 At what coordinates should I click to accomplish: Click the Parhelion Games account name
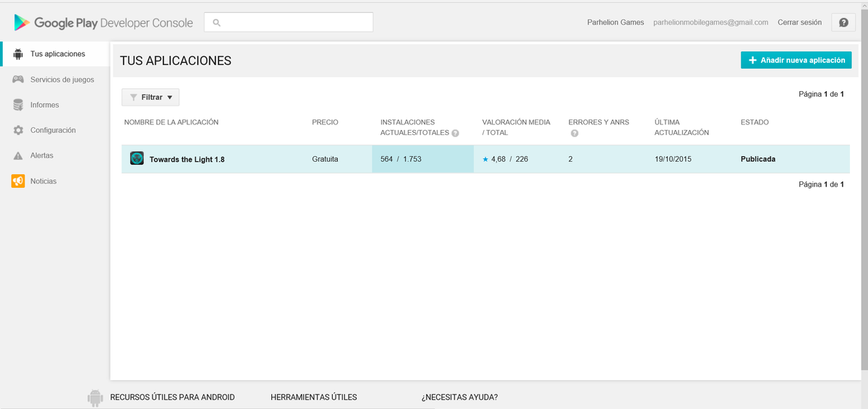[x=616, y=22]
